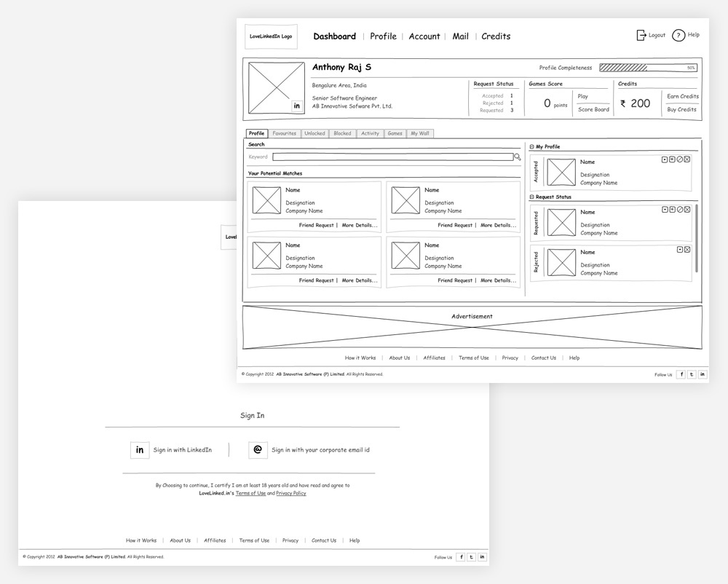Click the remove X icon on Accepted card
This screenshot has height=584, width=728.
[x=687, y=159]
